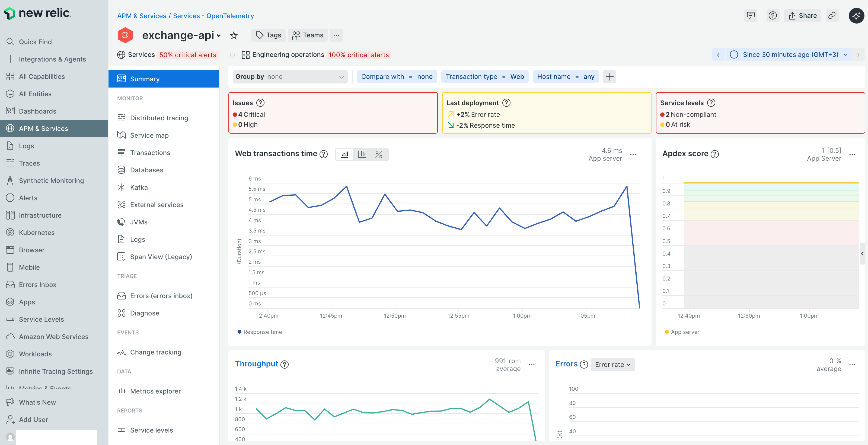Expand the exchange-api entity switcher chevron

[219, 36]
